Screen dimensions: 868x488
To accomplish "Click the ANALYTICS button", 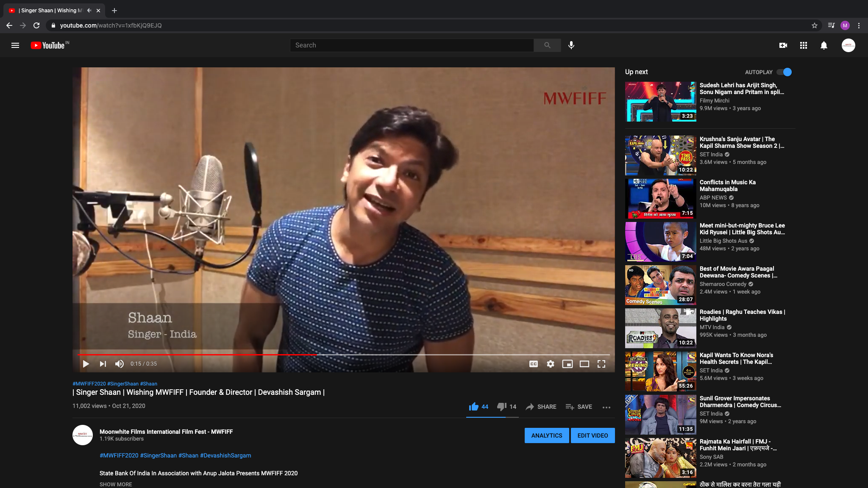I will pyautogui.click(x=547, y=435).
